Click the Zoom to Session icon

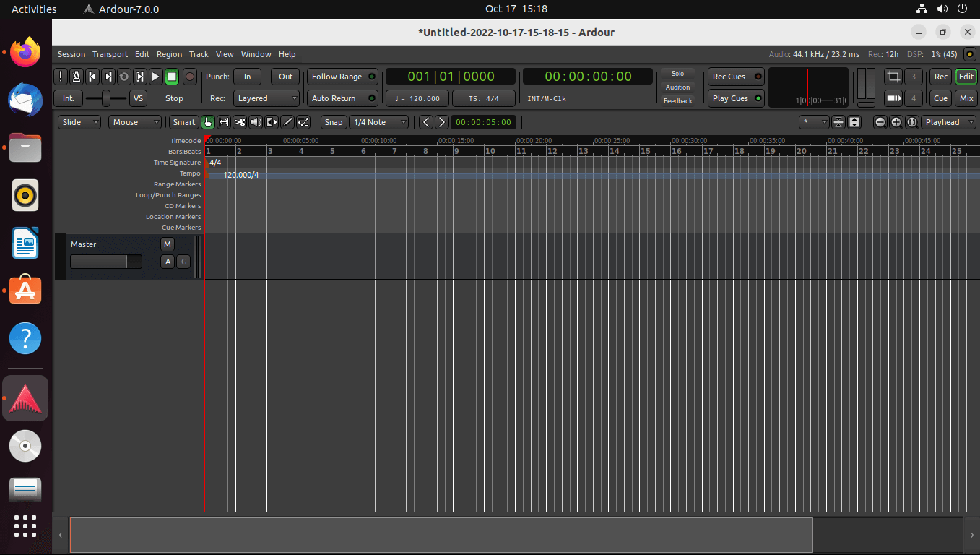[911, 122]
